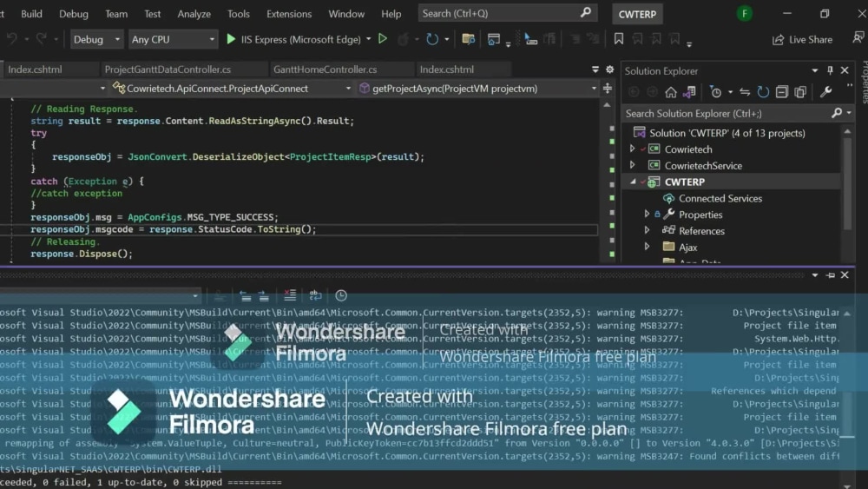
Task: Open the Window menu
Action: (x=346, y=14)
